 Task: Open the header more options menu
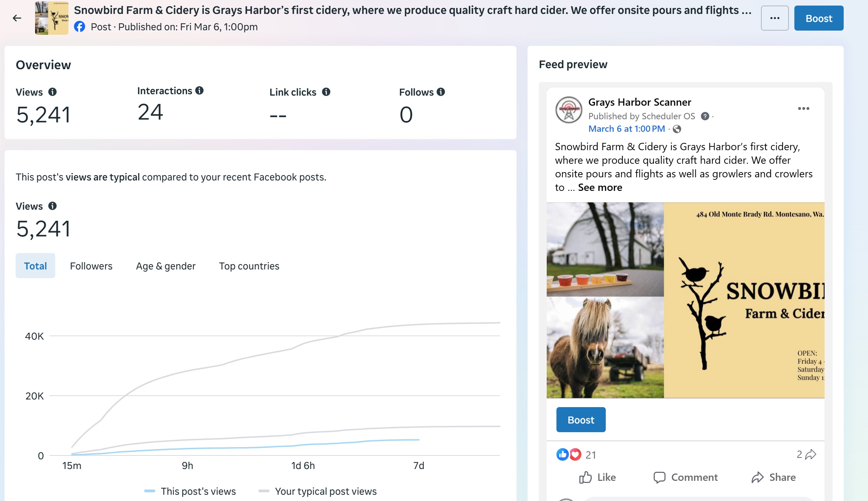775,18
